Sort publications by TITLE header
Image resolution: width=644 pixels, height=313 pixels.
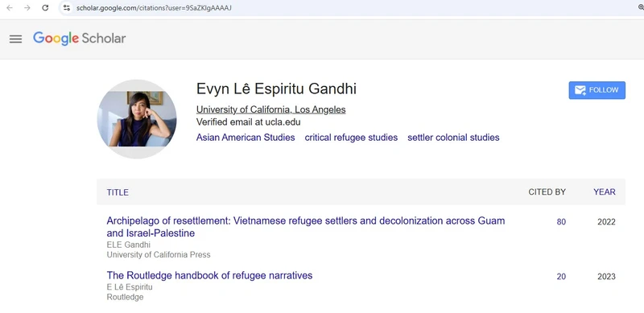(x=118, y=192)
